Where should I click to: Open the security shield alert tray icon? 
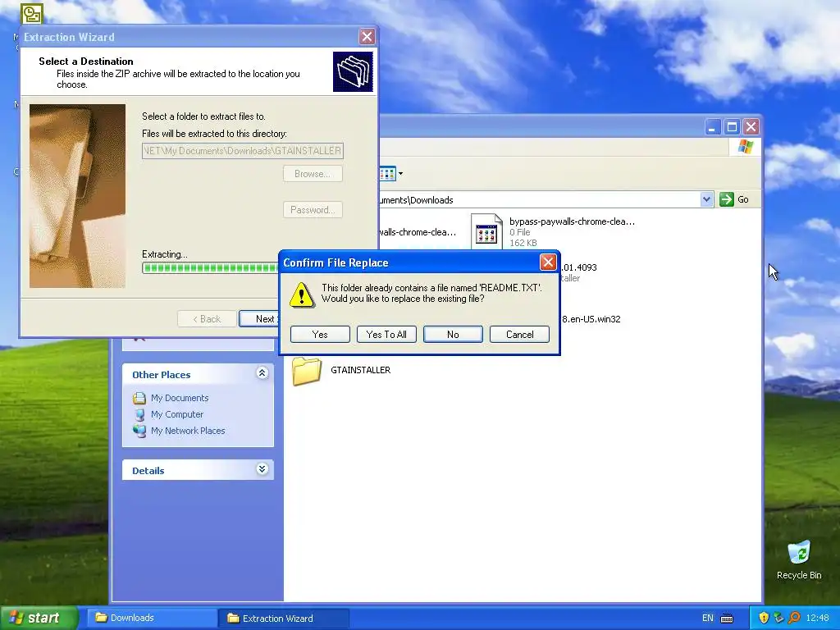(764, 619)
